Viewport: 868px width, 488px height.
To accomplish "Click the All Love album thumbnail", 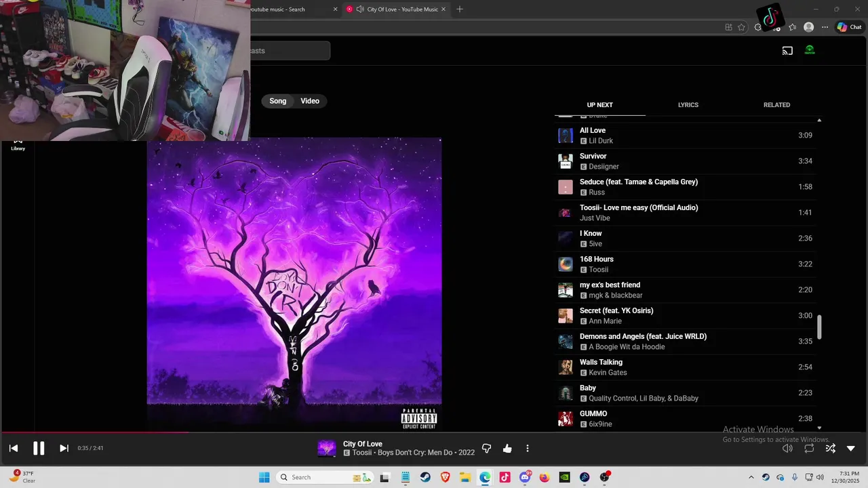I will point(566,136).
